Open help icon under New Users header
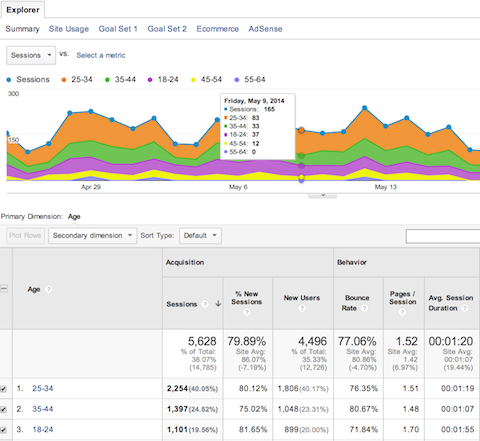 pyautogui.click(x=302, y=308)
